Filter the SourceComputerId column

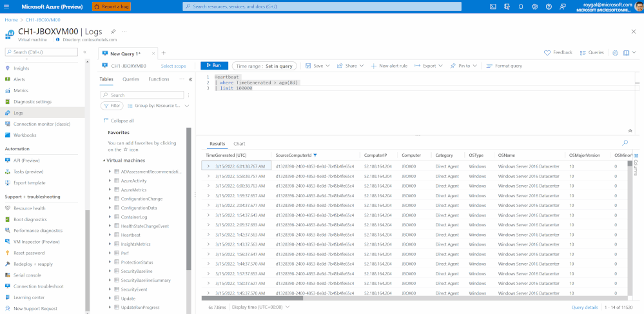click(315, 155)
